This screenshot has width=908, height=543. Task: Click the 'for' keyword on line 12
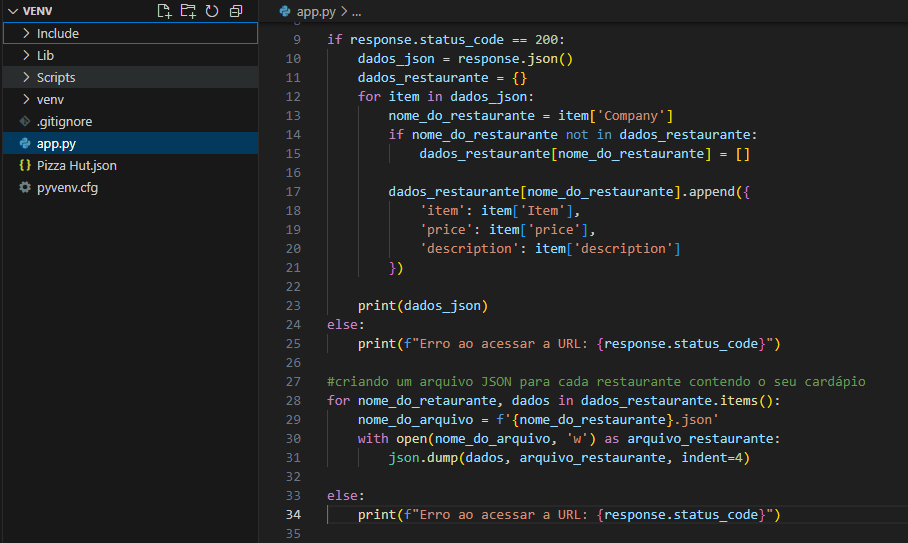[x=369, y=97]
